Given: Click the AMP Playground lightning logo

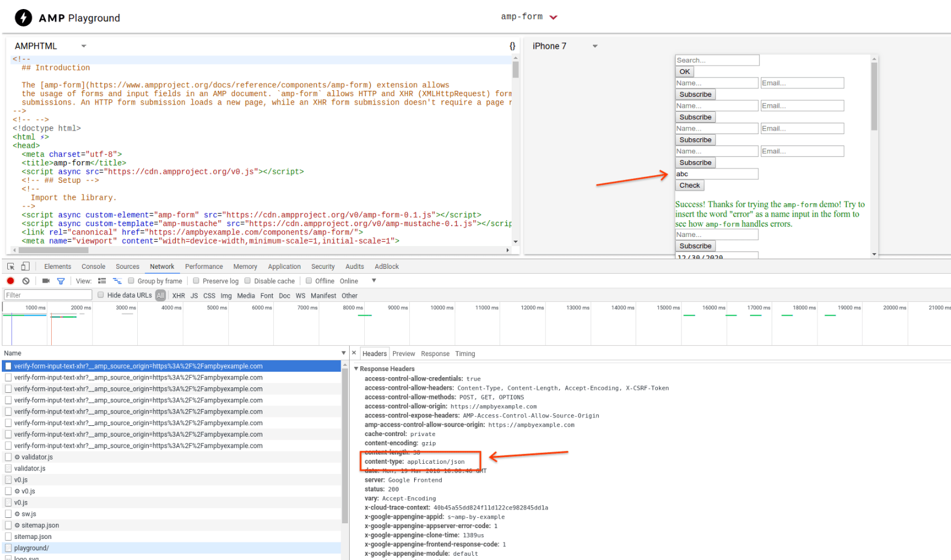Looking at the screenshot, I should 23,17.
